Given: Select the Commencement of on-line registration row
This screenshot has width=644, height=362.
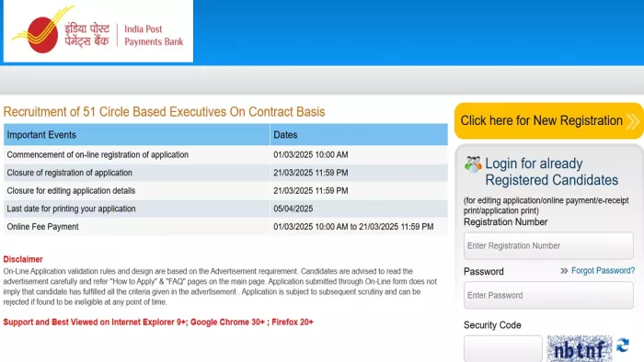Looking at the screenshot, I should [x=225, y=155].
